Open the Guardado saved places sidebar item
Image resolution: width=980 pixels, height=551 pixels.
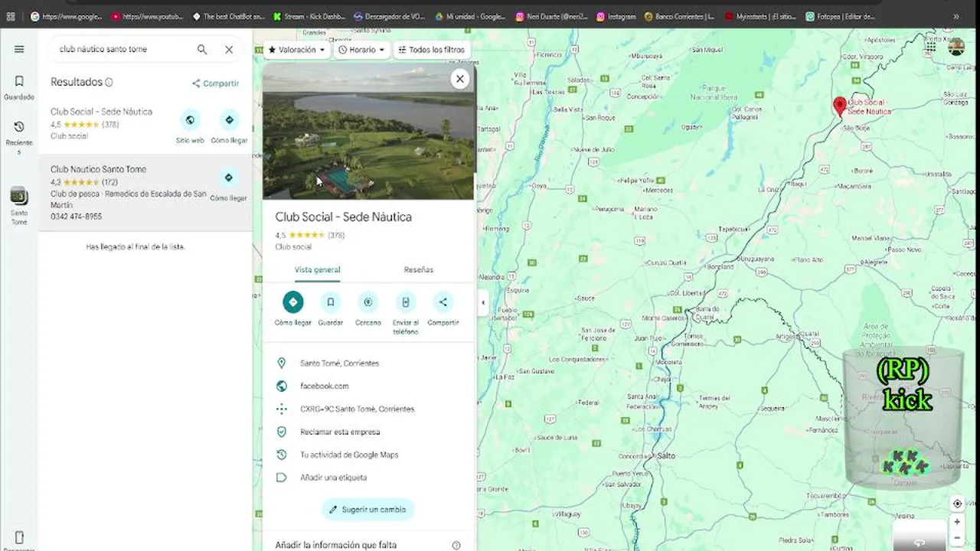pos(19,87)
